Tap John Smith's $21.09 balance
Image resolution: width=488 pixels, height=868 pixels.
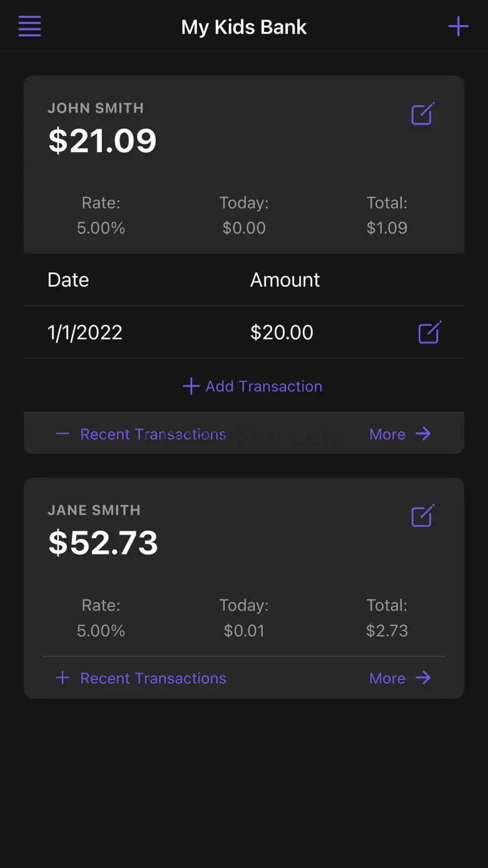tap(103, 140)
